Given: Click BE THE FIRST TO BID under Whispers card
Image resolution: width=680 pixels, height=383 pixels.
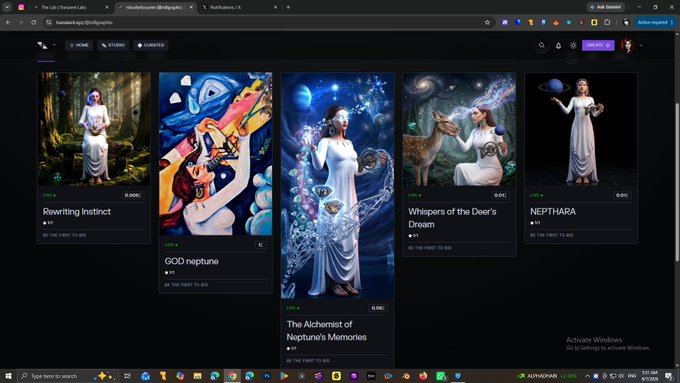Looking at the screenshot, I should click(430, 248).
